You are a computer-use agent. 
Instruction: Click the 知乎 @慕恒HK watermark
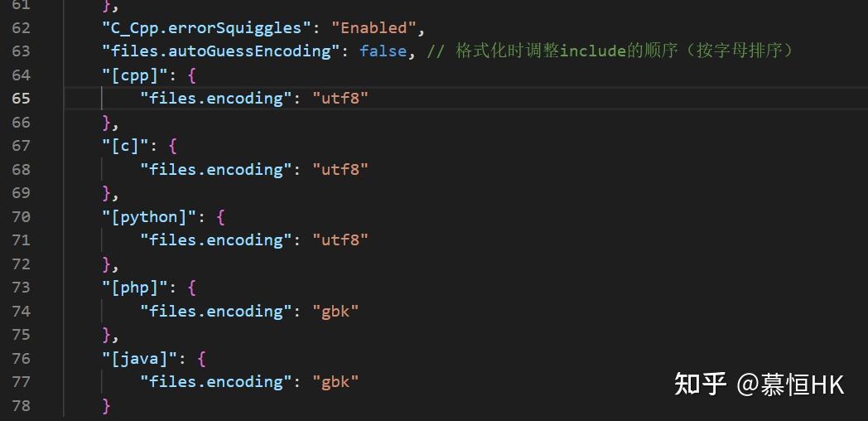(759, 385)
